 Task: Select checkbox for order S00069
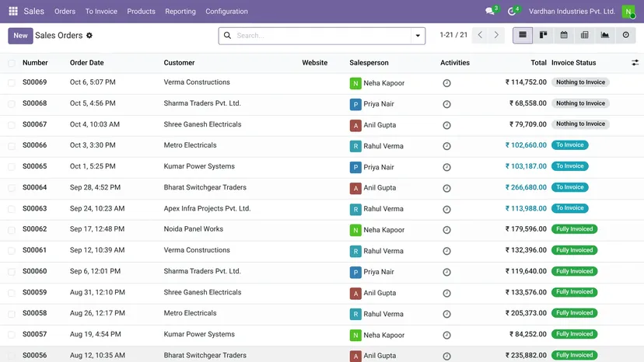point(12,83)
